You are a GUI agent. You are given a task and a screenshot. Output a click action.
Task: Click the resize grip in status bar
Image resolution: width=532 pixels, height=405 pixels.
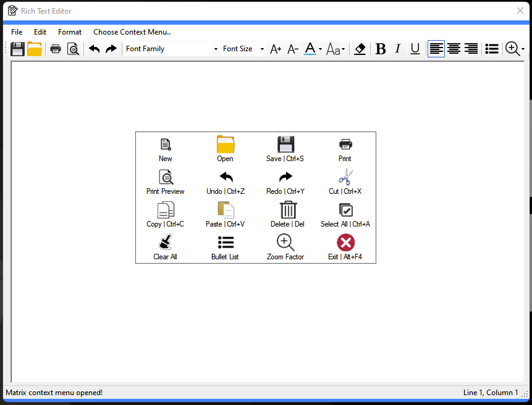coord(525,394)
